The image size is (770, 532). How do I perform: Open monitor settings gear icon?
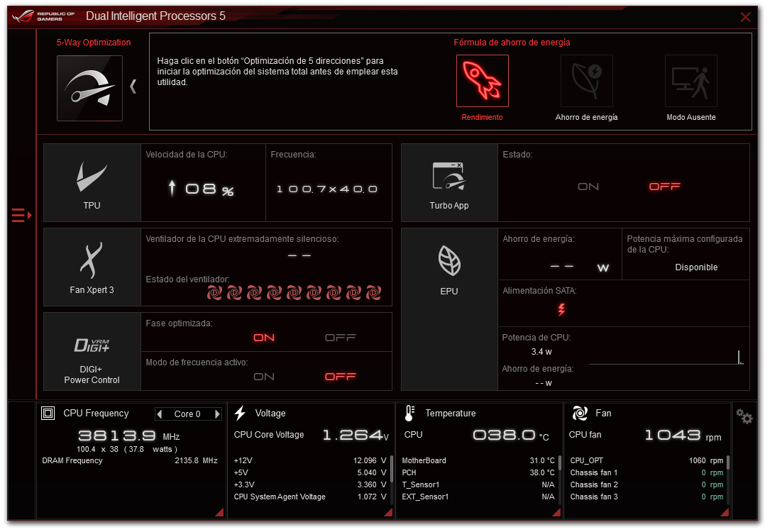tap(744, 416)
